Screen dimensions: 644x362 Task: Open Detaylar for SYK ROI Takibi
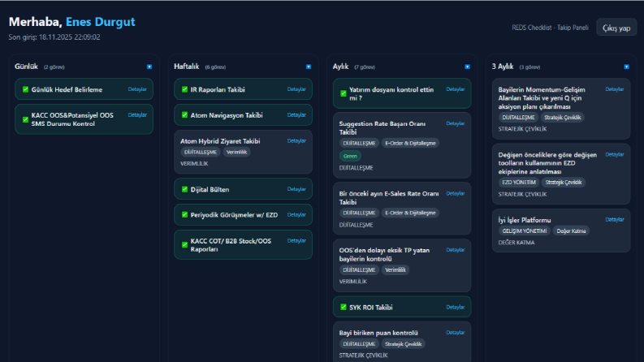click(455, 307)
